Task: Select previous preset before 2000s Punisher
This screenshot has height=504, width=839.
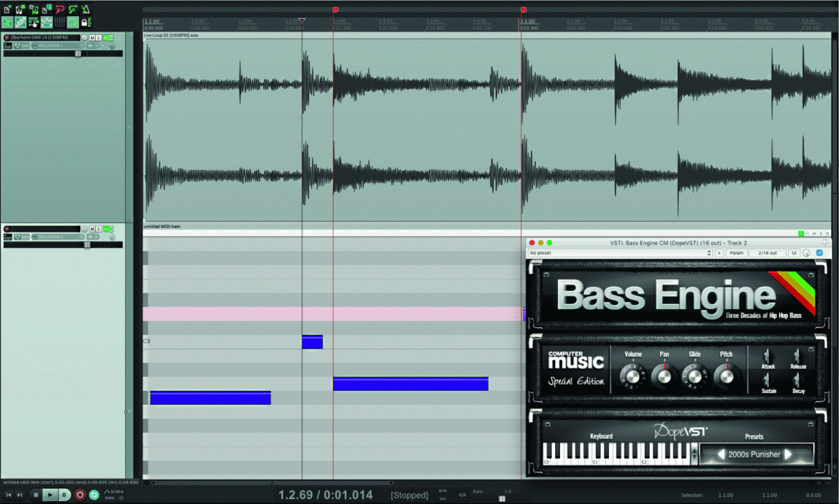Action: [721, 455]
